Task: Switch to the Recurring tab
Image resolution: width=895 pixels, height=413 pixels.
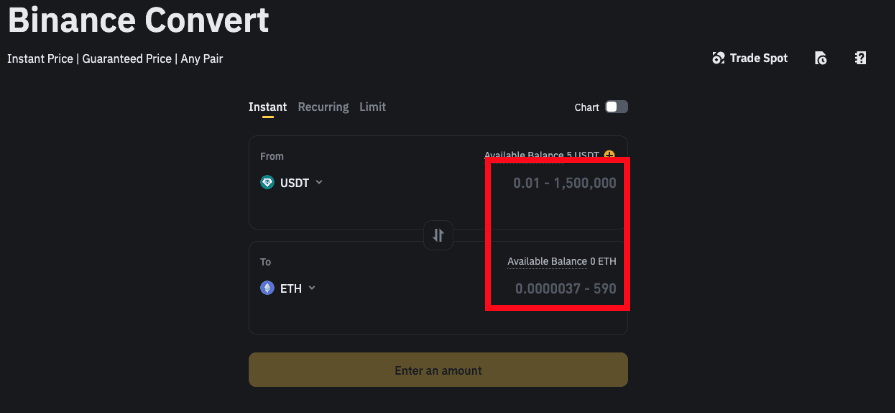Action: pos(323,107)
